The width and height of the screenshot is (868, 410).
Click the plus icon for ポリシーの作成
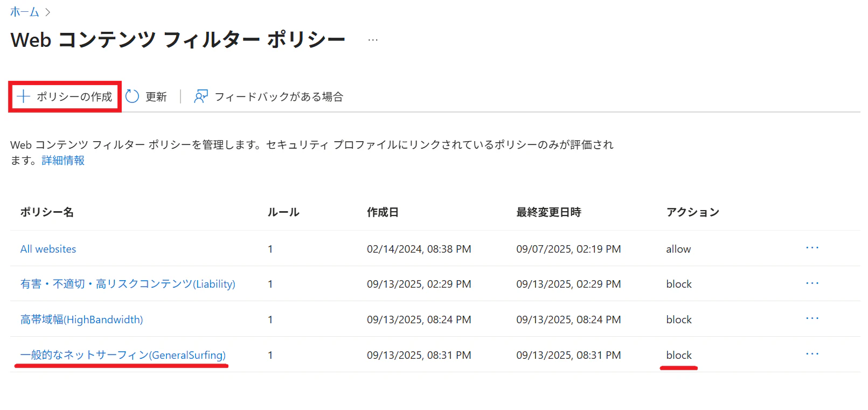tap(23, 96)
